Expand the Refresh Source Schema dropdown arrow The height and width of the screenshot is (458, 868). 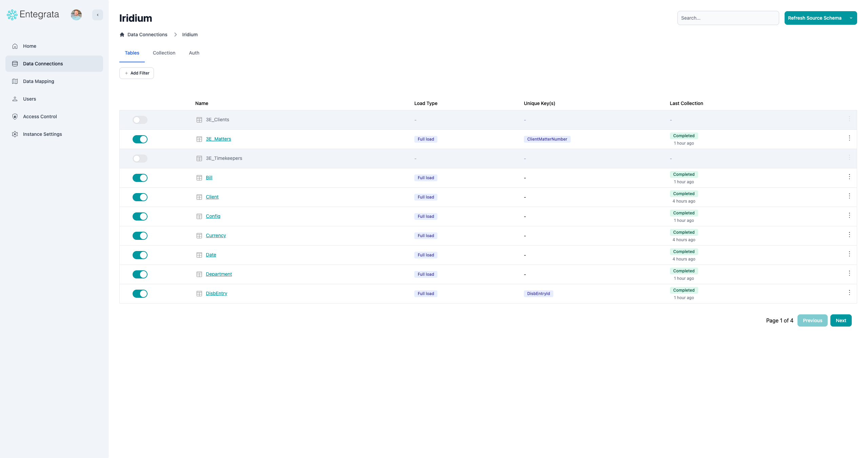tap(851, 18)
